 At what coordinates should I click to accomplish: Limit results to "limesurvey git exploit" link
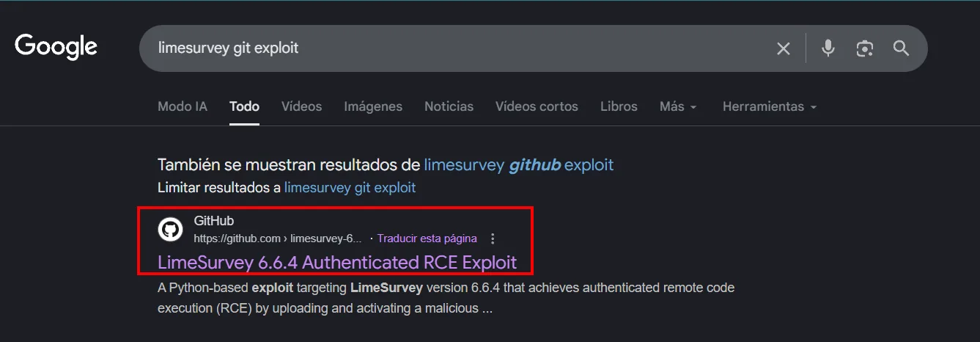(x=350, y=187)
